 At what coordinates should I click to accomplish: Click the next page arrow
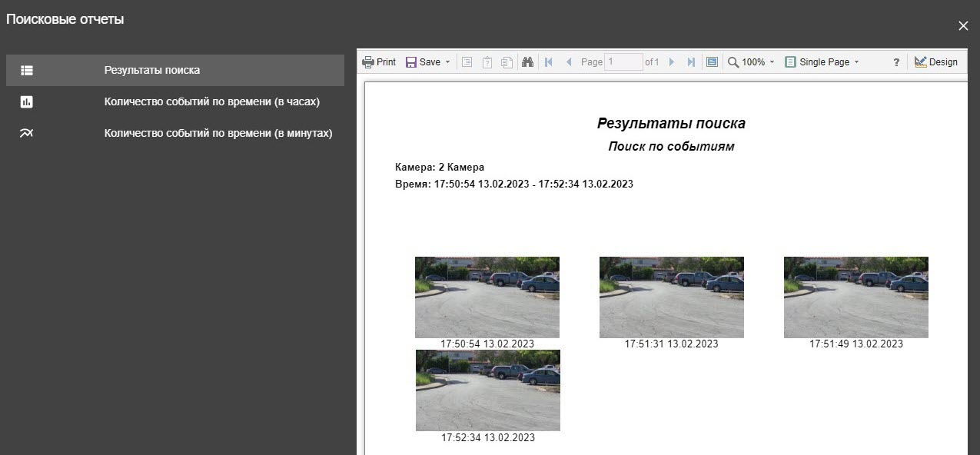click(x=672, y=62)
